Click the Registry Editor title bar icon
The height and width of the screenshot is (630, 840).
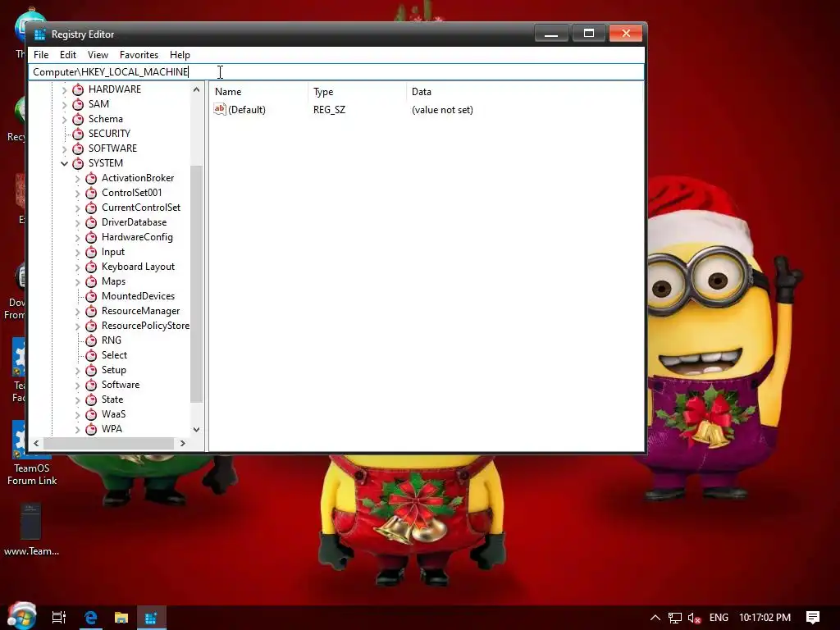[39, 34]
